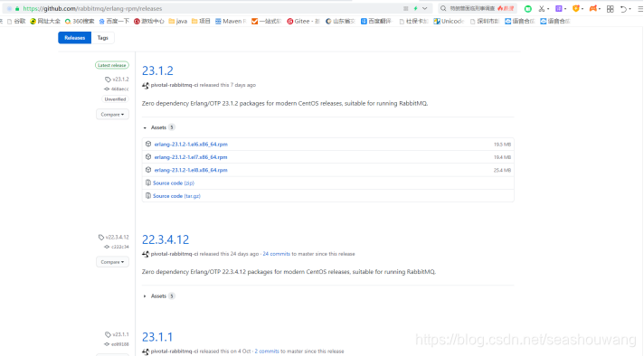Viewport: 644px width, 356px height.
Task: Open the Gitee bookmark
Action: 303,22
